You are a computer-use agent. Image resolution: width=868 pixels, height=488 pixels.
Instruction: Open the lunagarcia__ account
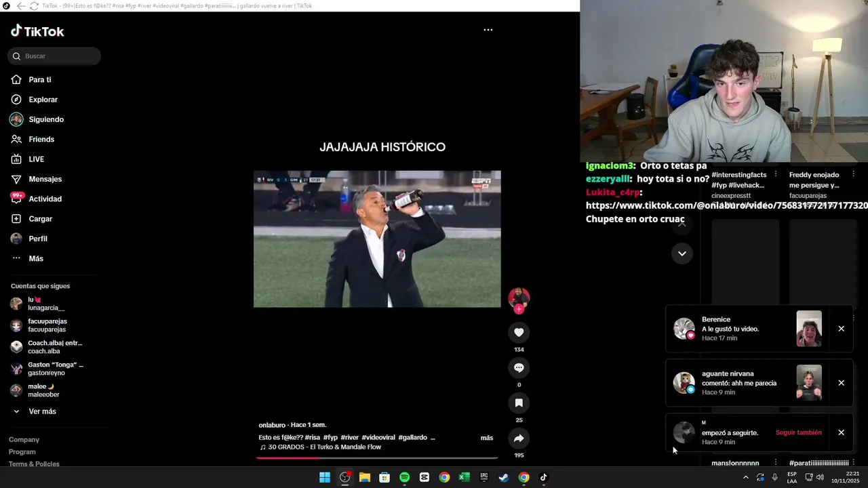point(46,304)
